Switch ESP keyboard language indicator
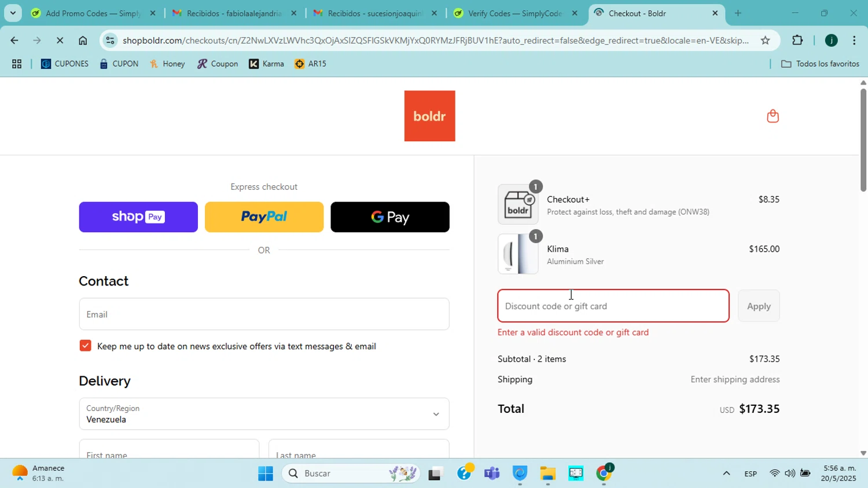 point(751,474)
